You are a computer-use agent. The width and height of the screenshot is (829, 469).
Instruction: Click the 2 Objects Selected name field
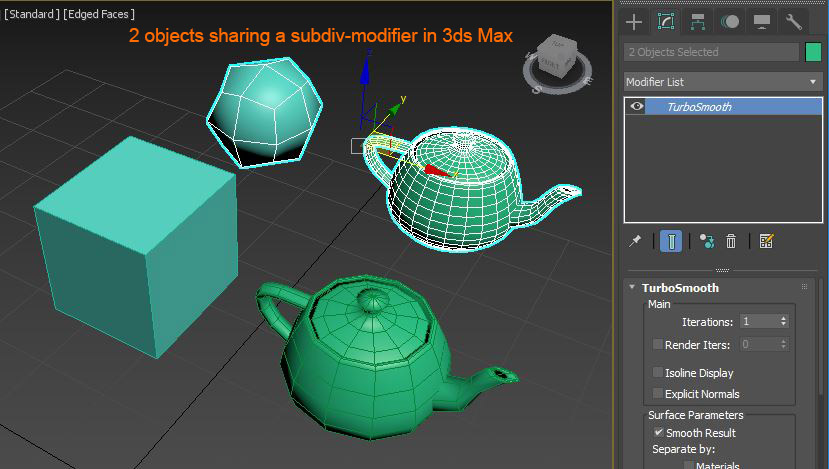tap(711, 52)
